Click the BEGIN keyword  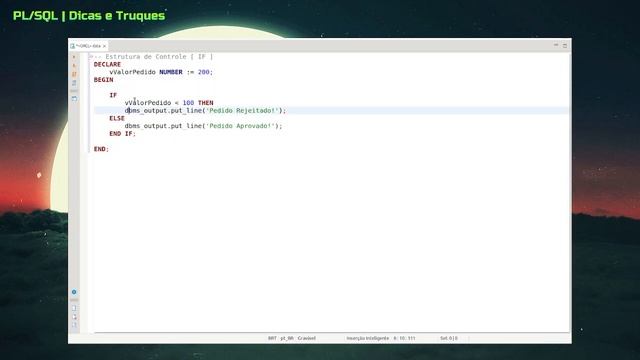pyautogui.click(x=104, y=80)
